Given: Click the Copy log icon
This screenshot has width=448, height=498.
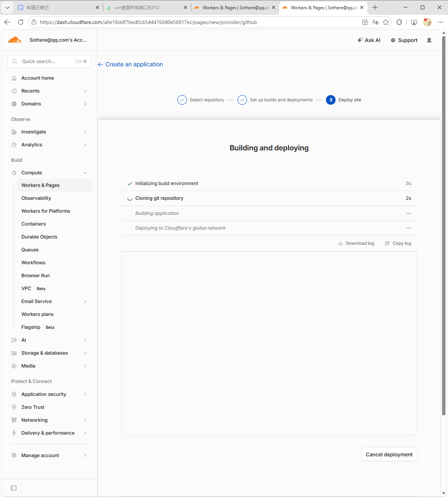Looking at the screenshot, I should click(387, 243).
